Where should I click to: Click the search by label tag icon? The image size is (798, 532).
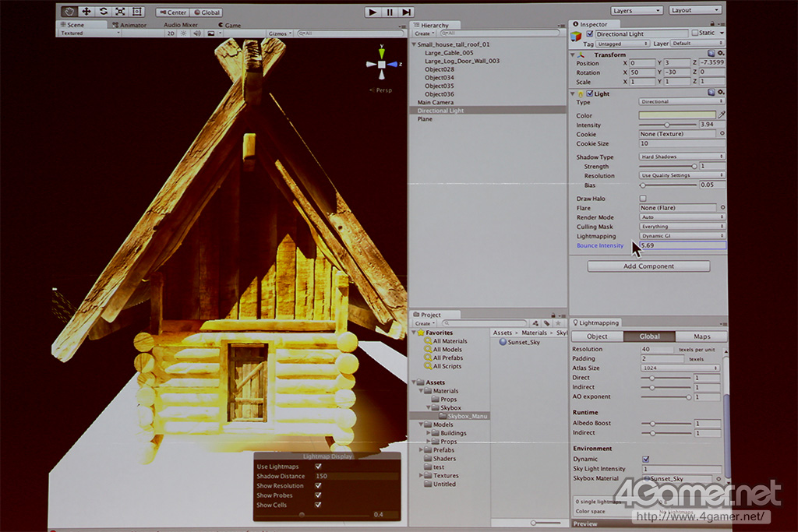pos(546,323)
